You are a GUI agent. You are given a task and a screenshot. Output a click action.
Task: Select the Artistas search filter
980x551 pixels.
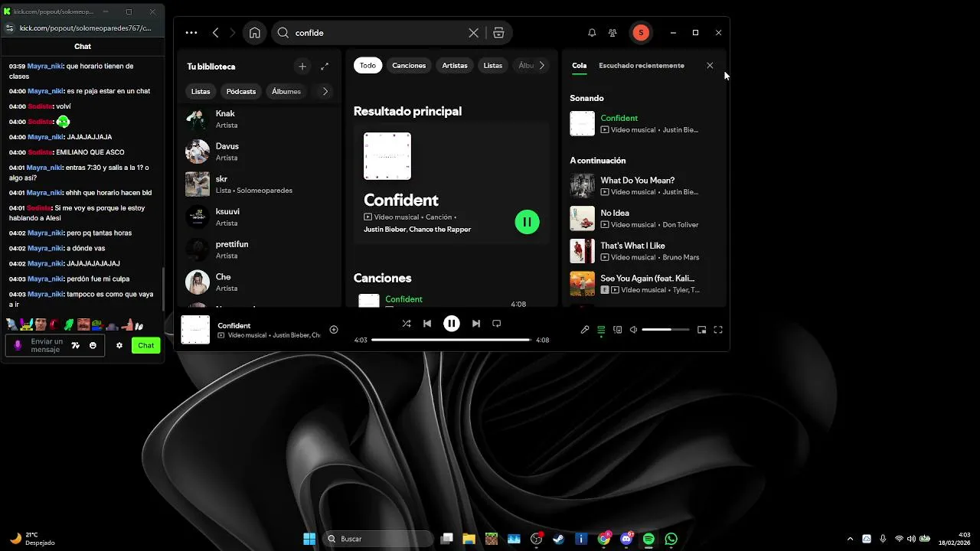(x=455, y=65)
